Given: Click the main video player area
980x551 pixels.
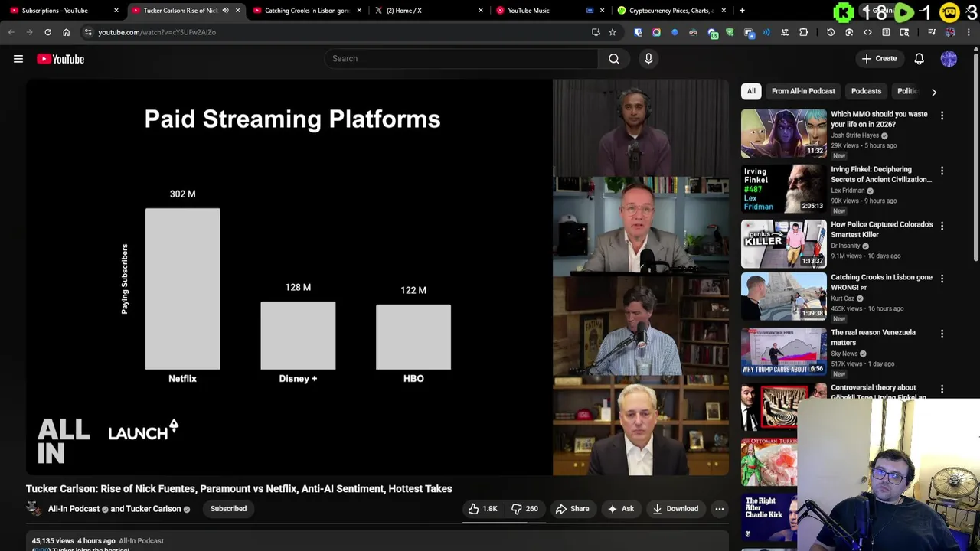Looking at the screenshot, I should click(x=377, y=277).
